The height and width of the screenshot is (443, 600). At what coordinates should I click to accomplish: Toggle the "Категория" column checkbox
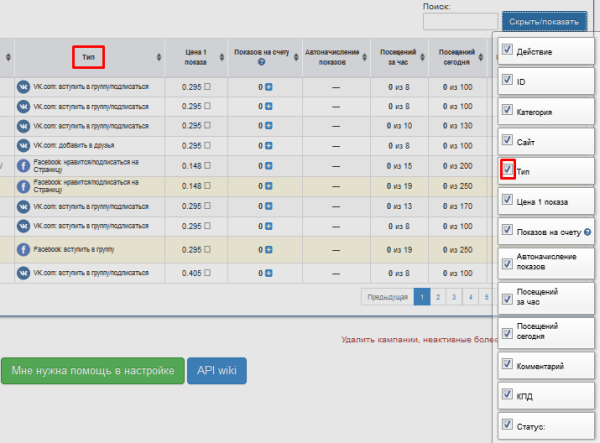(x=508, y=110)
